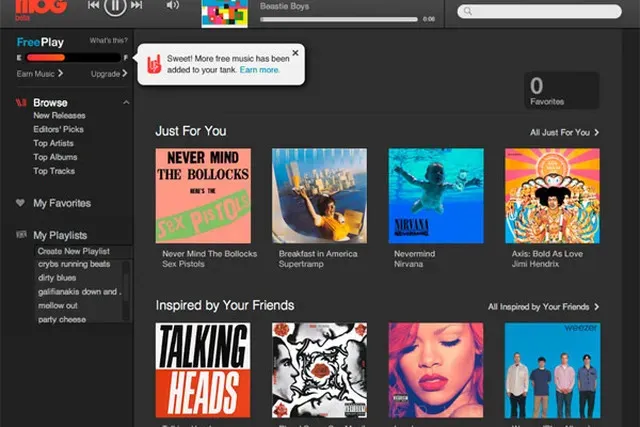Open New Releases in the Browse menu
This screenshot has height=427, width=640.
(58, 116)
